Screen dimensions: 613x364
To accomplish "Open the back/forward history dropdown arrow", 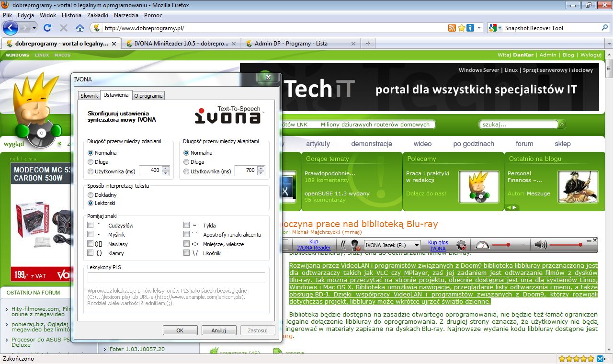I will pos(34,28).
